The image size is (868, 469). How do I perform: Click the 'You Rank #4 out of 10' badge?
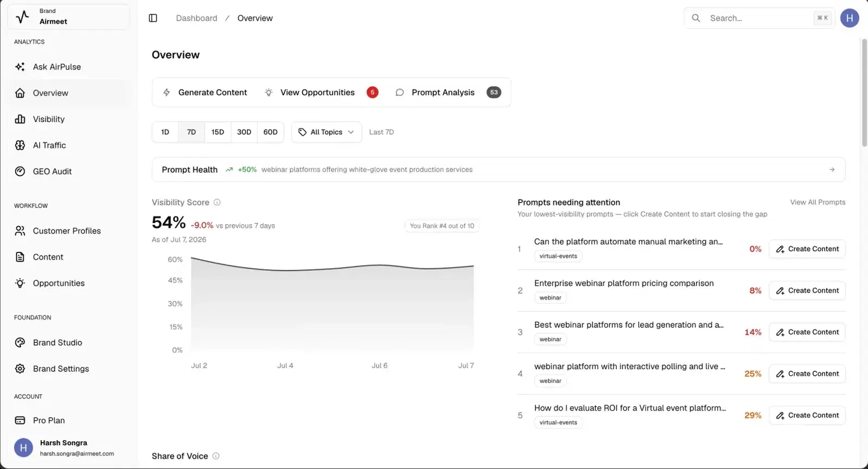click(442, 226)
